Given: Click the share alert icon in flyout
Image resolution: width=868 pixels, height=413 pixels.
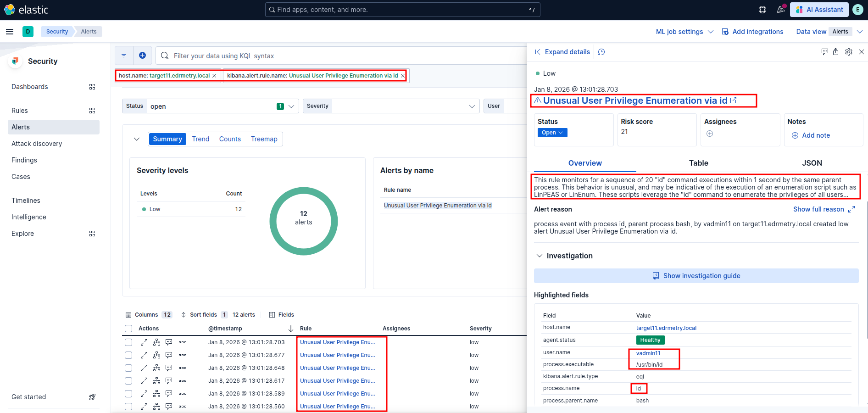Looking at the screenshot, I should coord(836,52).
